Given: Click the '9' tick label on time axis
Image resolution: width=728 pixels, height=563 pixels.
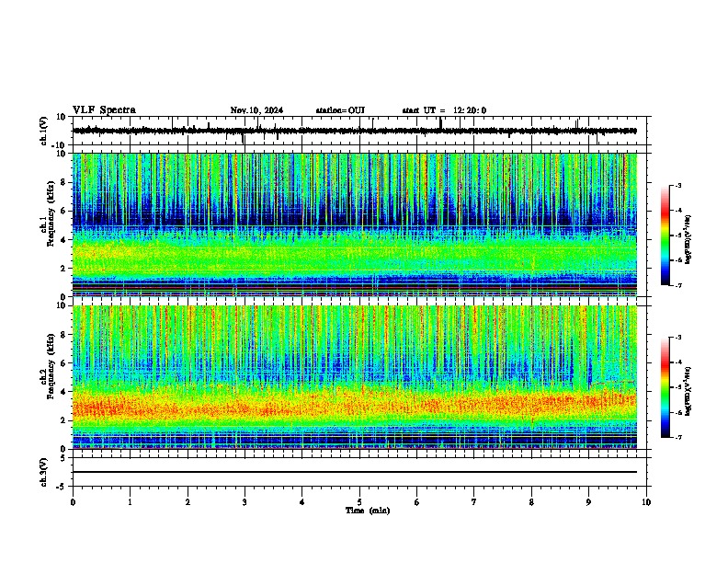Looking at the screenshot, I should pos(588,502).
